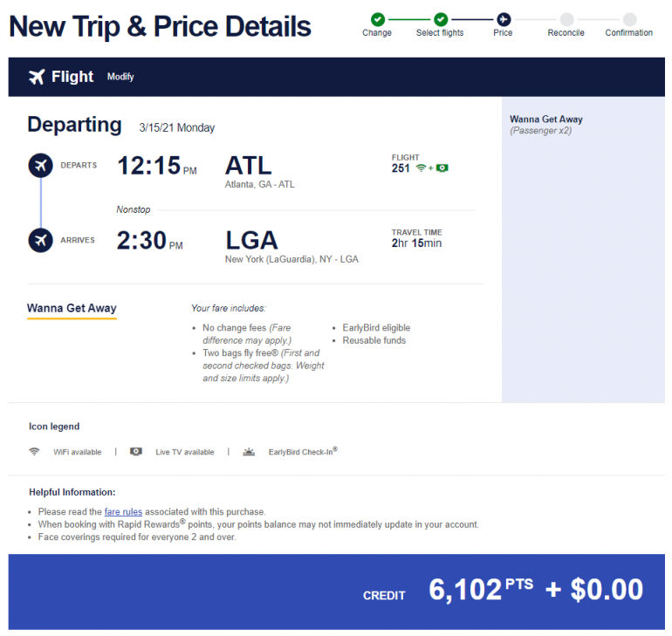Click WiFi icon beside flight 251
Image resolution: width=672 pixels, height=636 pixels.
421,168
